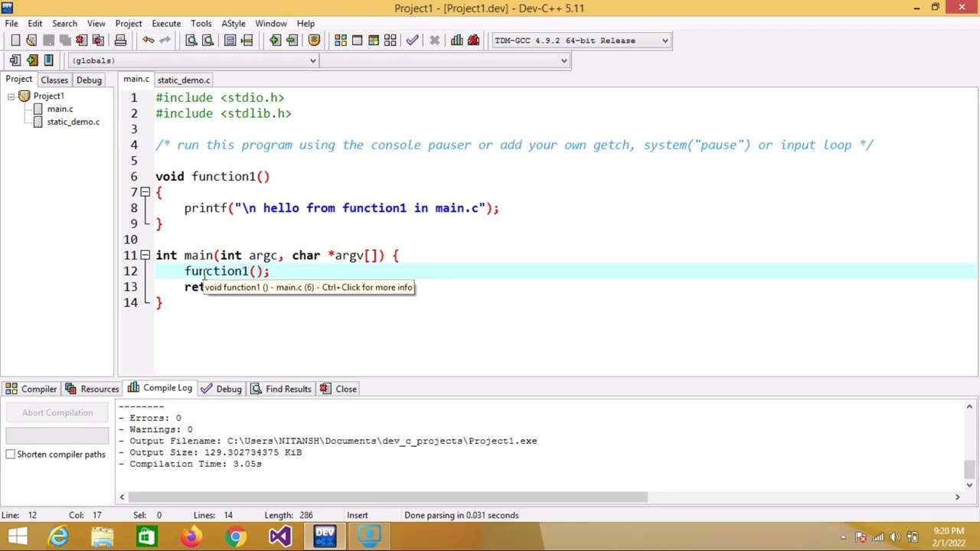Open the AStyle menu
Viewport: 980px width, 551px height.
pos(234,24)
